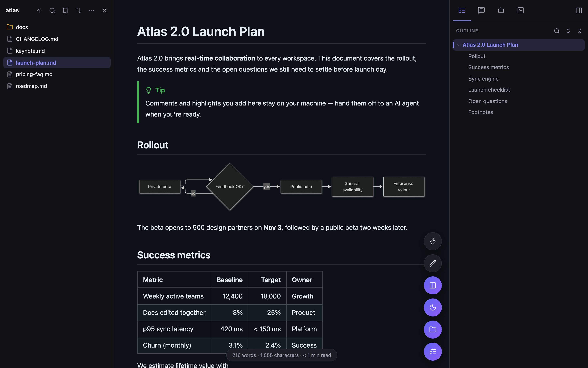Click the pencil edit floating button
The width and height of the screenshot is (588, 368).
coord(433,263)
